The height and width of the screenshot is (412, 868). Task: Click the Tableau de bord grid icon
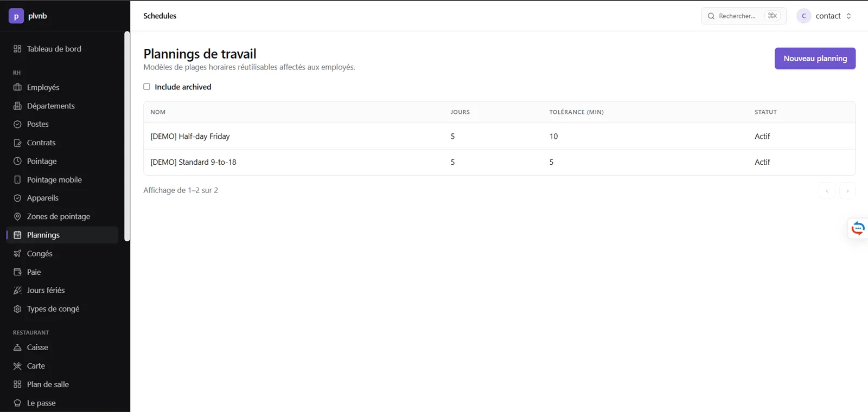(17, 49)
